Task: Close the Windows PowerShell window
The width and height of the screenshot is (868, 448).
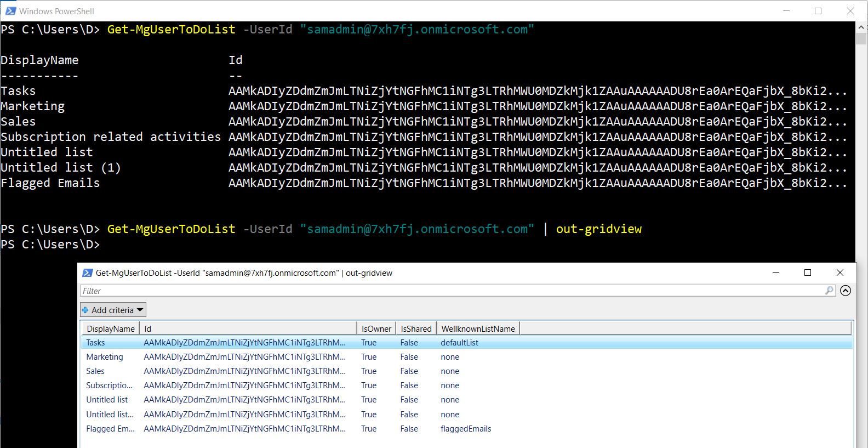Action: click(x=850, y=11)
